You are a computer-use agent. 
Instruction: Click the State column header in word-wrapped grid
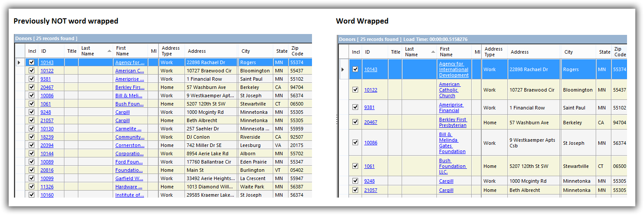pos(604,52)
